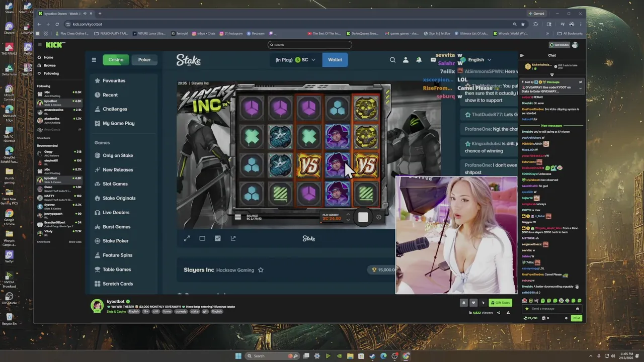Mute the kyootbot browser tab audio
The image size is (644, 362).
pos(85,14)
